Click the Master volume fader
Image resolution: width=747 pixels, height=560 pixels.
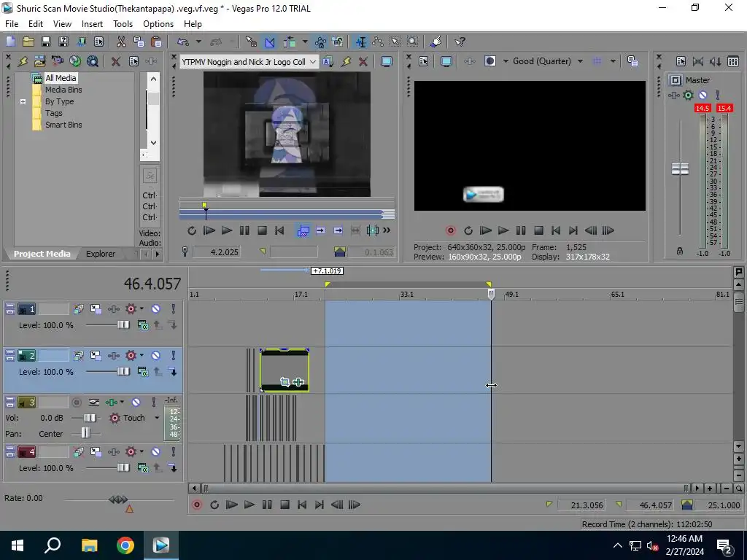click(680, 168)
